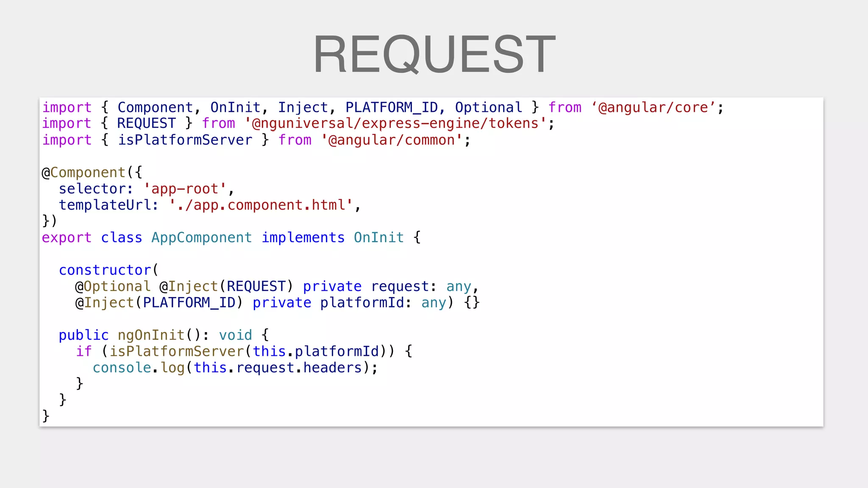Screen dimensions: 868x488
Task: Click isPlatformServer in the import line
Action: (185, 140)
